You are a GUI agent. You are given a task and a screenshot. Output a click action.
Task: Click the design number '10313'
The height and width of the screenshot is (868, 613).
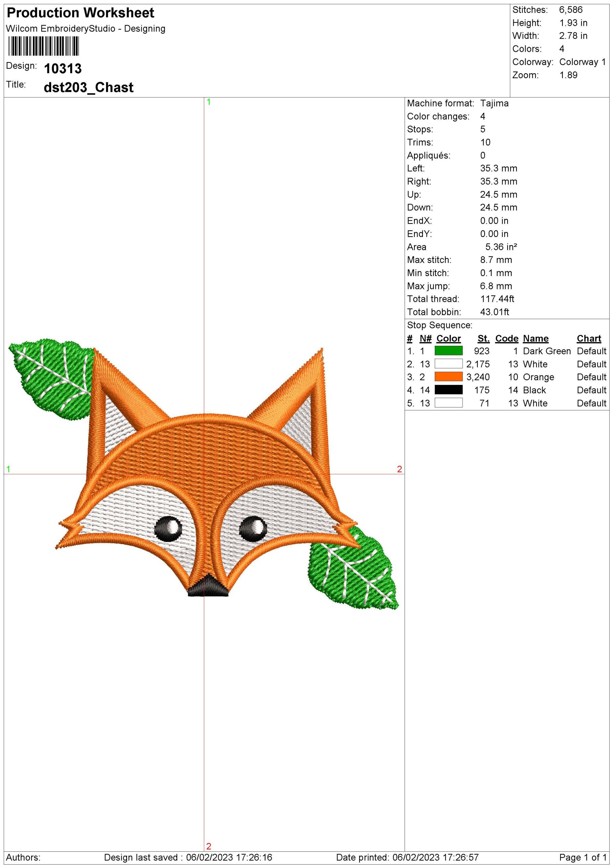click(x=63, y=69)
